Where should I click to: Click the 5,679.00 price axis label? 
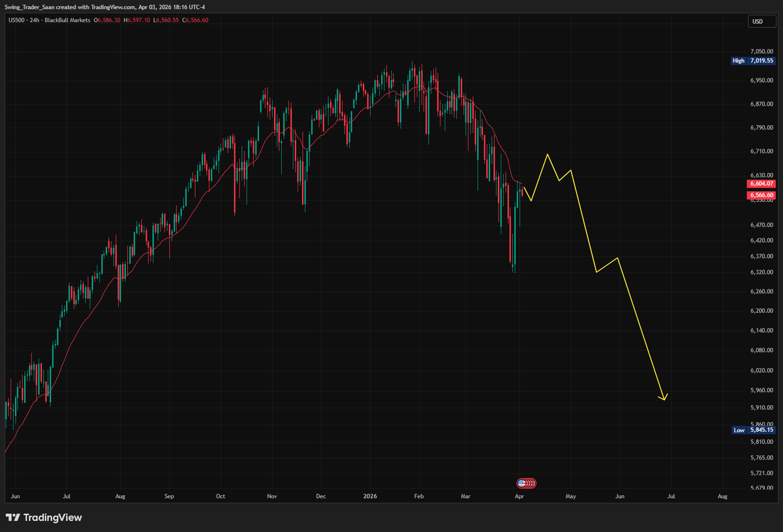(761, 488)
